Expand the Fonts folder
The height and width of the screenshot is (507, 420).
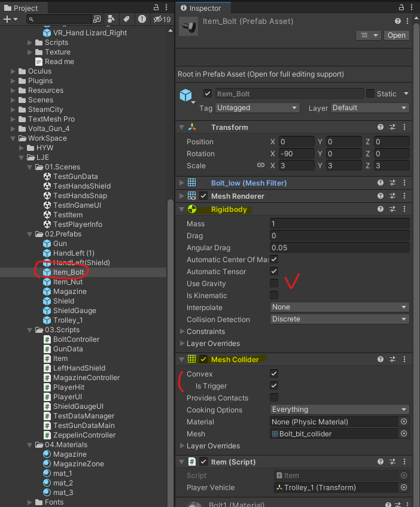click(x=30, y=502)
